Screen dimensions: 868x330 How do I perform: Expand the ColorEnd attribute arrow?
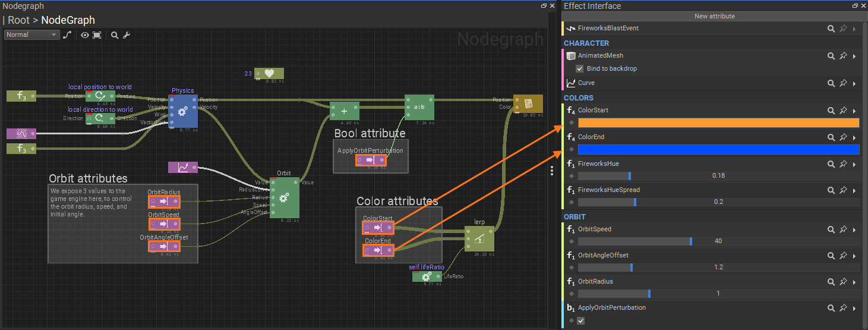tap(854, 137)
